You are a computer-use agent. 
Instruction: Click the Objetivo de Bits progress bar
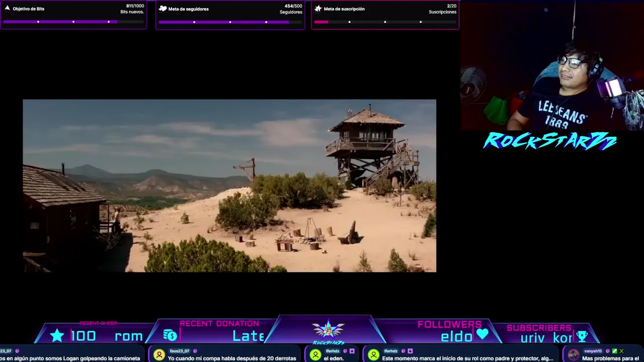(x=73, y=22)
